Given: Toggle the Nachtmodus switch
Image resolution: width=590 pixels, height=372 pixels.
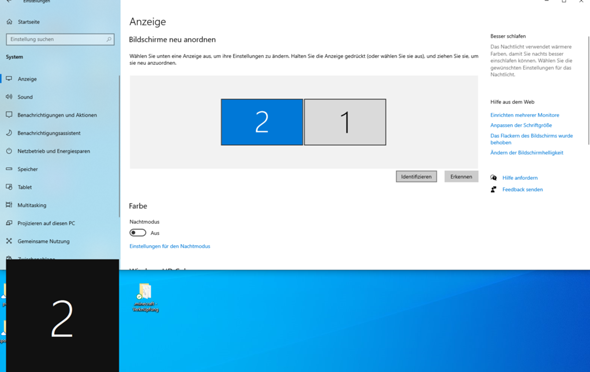Looking at the screenshot, I should point(138,233).
